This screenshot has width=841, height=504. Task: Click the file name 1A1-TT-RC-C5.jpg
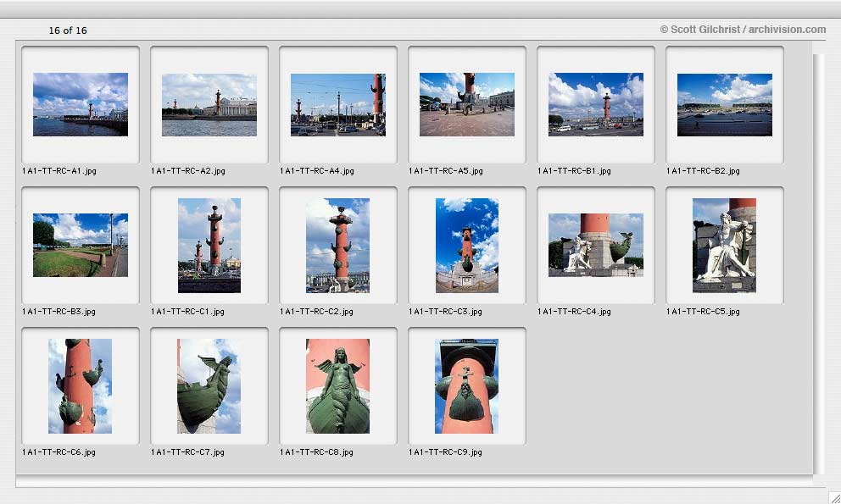(x=703, y=312)
